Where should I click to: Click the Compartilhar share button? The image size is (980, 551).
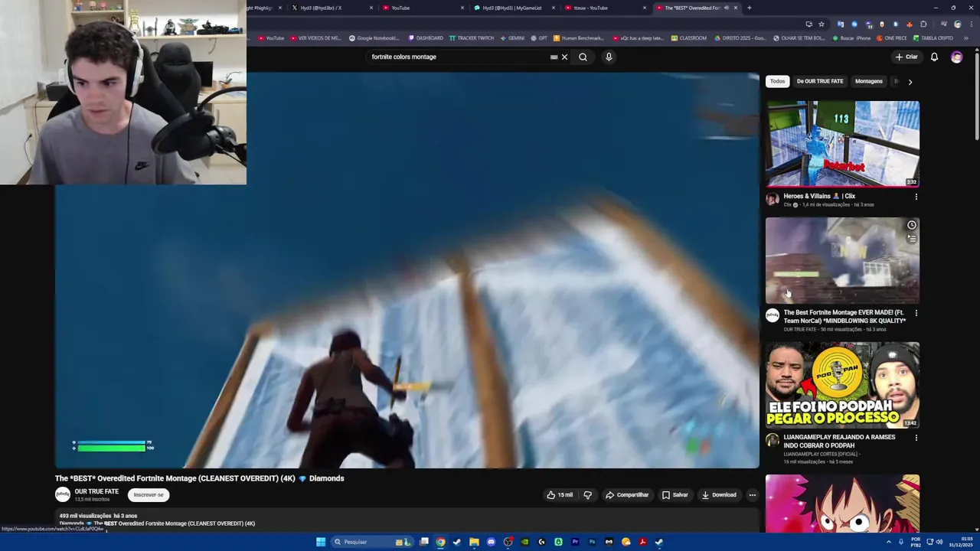(x=627, y=495)
